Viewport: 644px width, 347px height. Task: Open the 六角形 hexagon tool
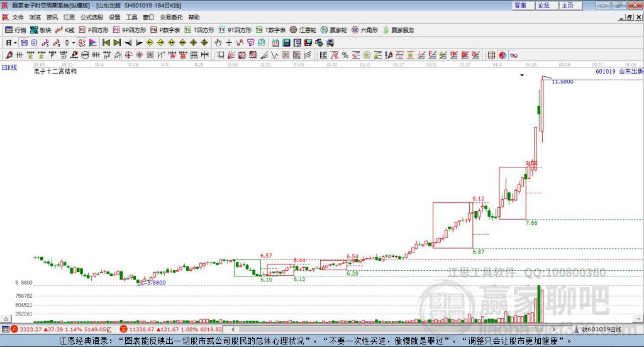pos(365,30)
